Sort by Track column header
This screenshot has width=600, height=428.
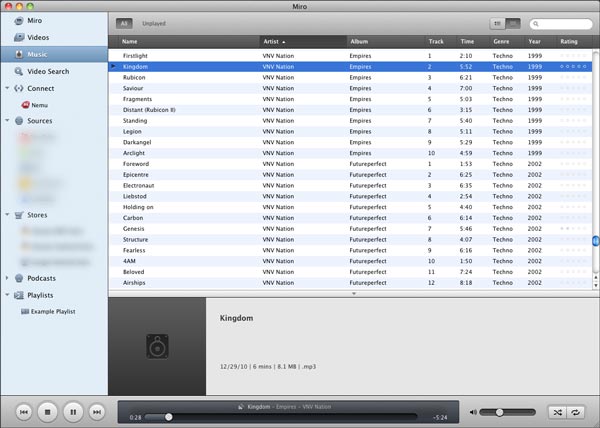[440, 41]
